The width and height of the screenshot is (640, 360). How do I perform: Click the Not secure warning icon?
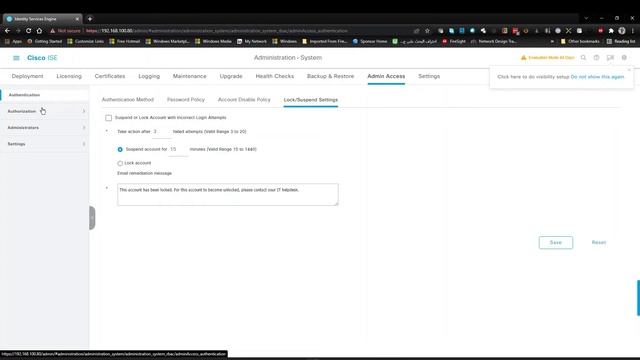point(53,31)
